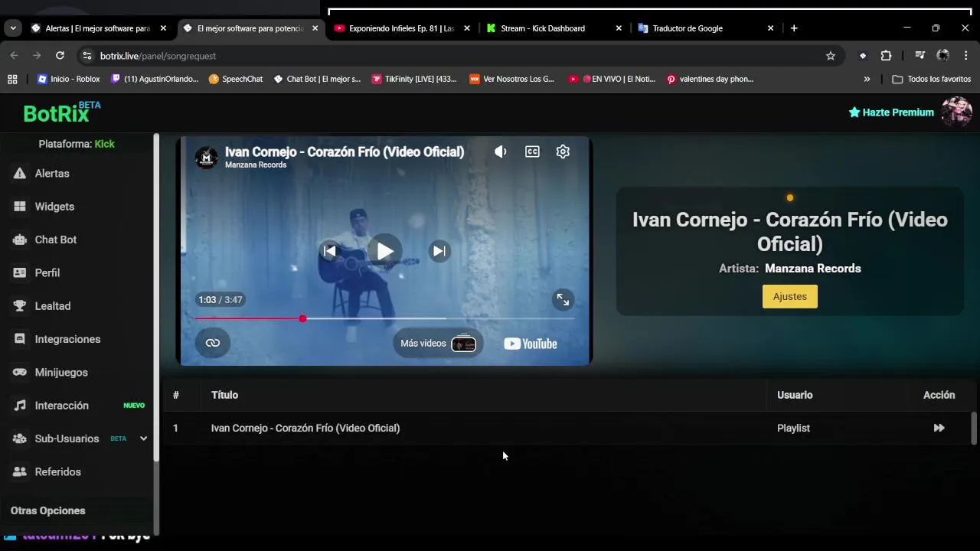Click the Lealtad trophy icon
This screenshot has height=551, width=980.
coord(20,306)
